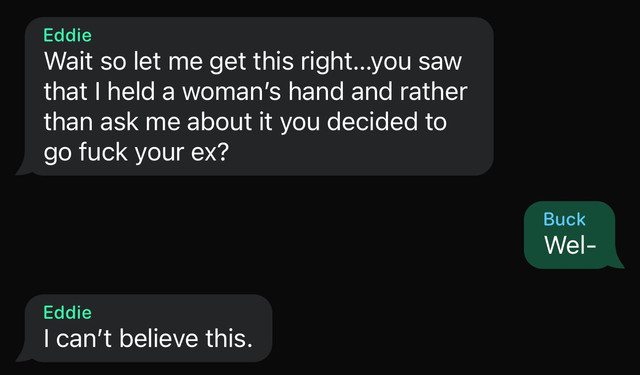Click the word "rather" in Eddie's message
This screenshot has width=640, height=375.
click(x=433, y=91)
